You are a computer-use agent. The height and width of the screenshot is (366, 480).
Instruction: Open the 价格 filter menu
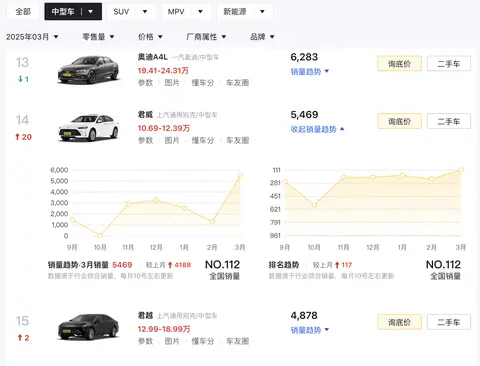pyautogui.click(x=150, y=37)
